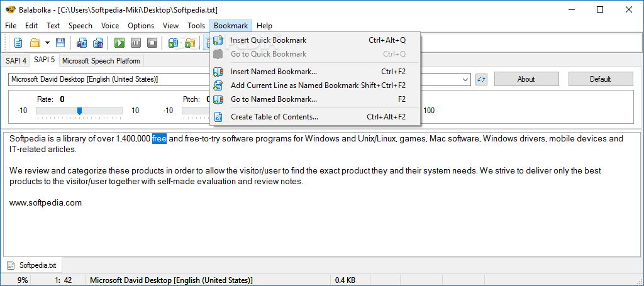644x286 pixels.
Task: Click the Save floppy disk icon
Action: (x=60, y=42)
